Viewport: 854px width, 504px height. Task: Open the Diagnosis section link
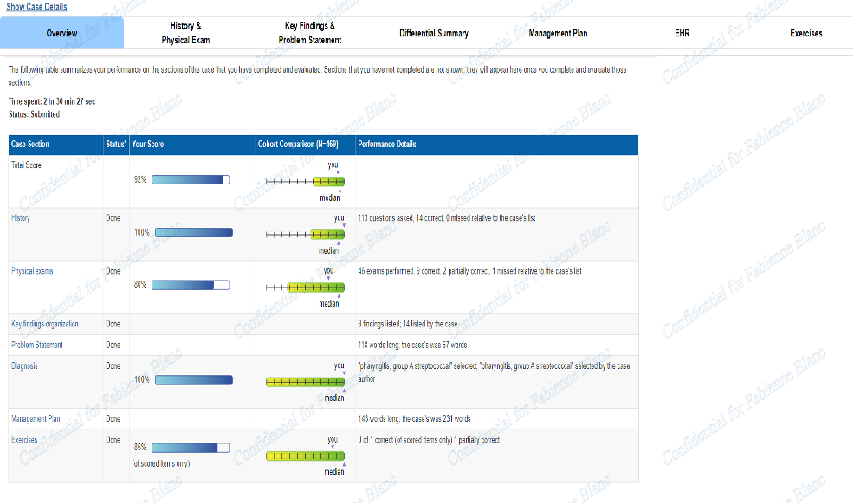coord(24,365)
